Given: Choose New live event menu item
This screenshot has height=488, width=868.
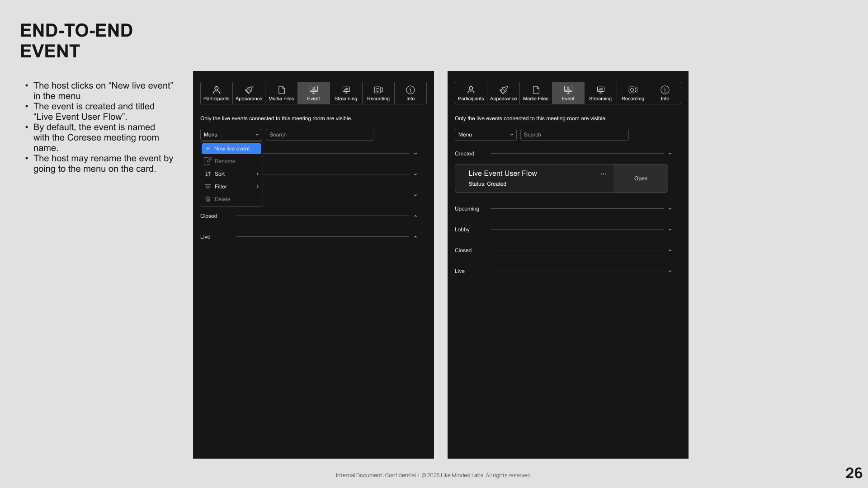Looking at the screenshot, I should [x=231, y=149].
